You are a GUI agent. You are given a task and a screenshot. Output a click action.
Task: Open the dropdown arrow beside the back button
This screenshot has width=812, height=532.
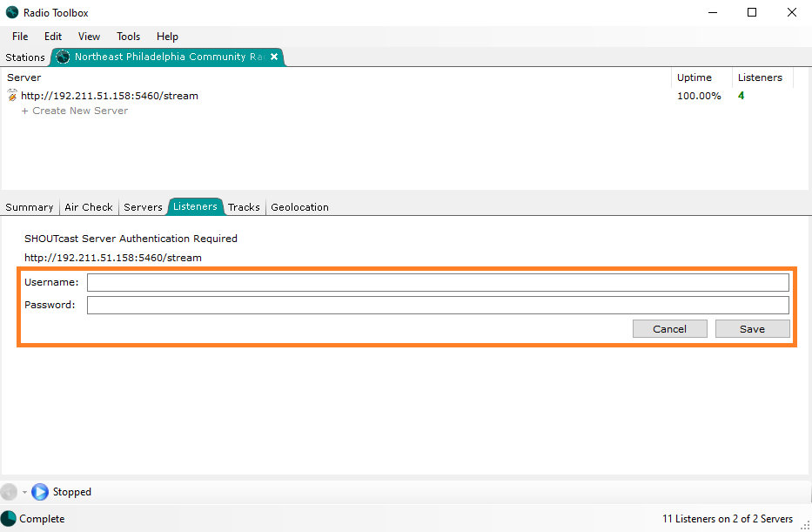click(x=24, y=493)
